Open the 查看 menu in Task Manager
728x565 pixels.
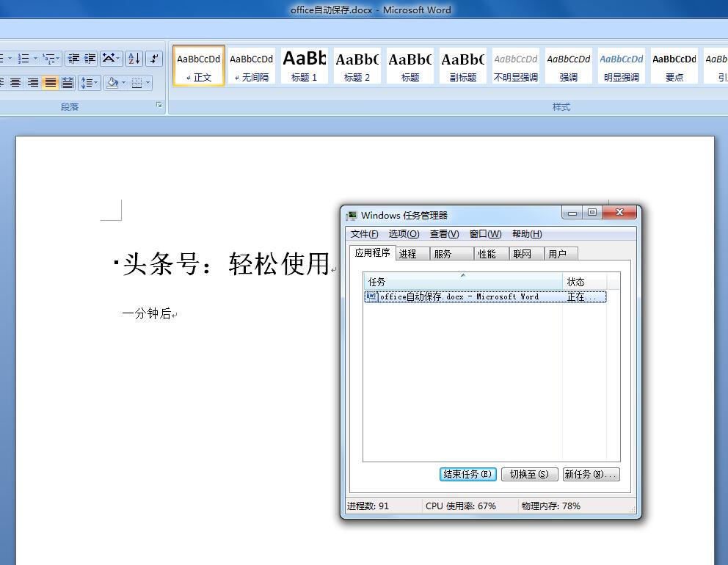443,234
